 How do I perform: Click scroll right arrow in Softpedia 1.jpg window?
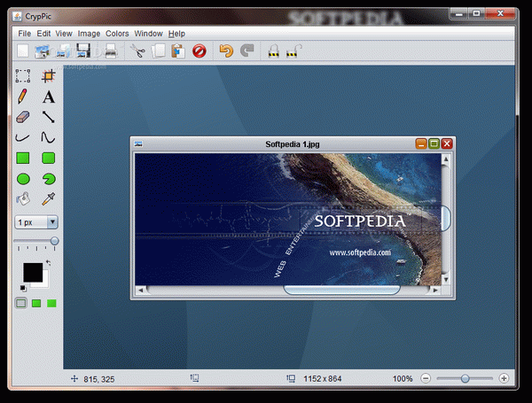435,290
